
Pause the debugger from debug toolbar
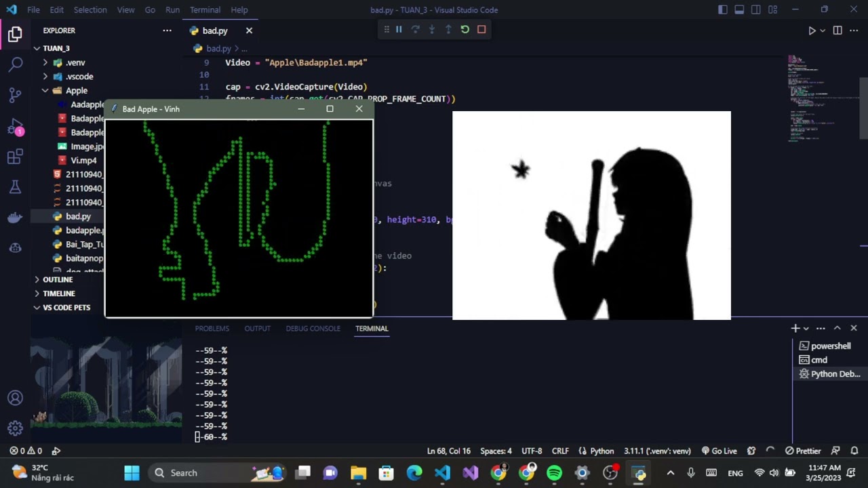(399, 29)
